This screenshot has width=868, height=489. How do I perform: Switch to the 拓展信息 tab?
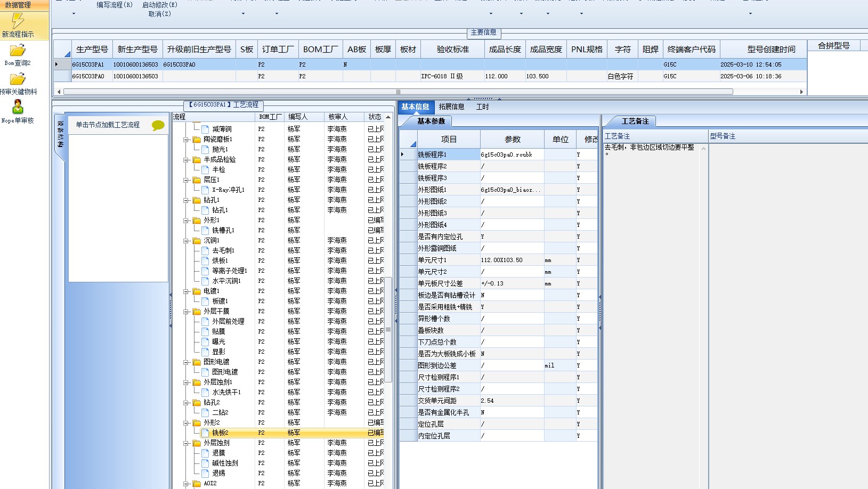tap(452, 107)
